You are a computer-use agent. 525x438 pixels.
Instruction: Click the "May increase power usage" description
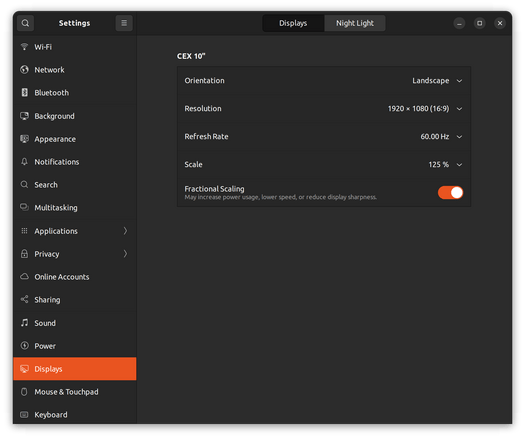[281, 197]
